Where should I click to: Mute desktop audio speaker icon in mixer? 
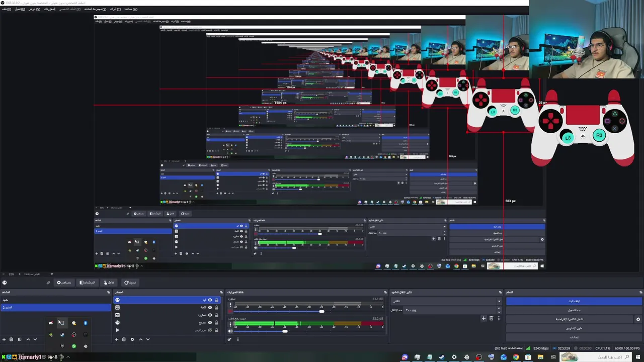tap(230, 331)
